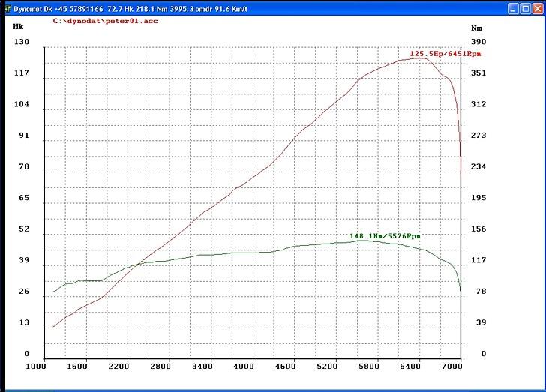Screen dimensions: 546x392
Task: Click the 7000 rpm label on the x-axis
Action: [451, 366]
